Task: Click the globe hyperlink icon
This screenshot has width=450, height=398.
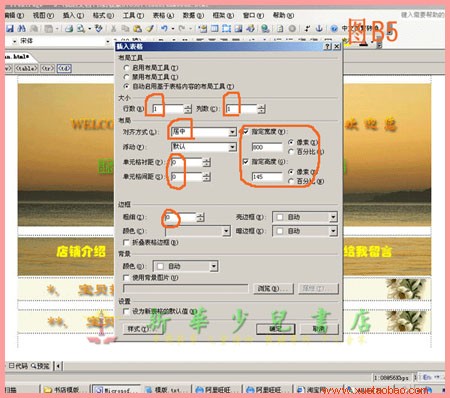Action: (x=265, y=29)
